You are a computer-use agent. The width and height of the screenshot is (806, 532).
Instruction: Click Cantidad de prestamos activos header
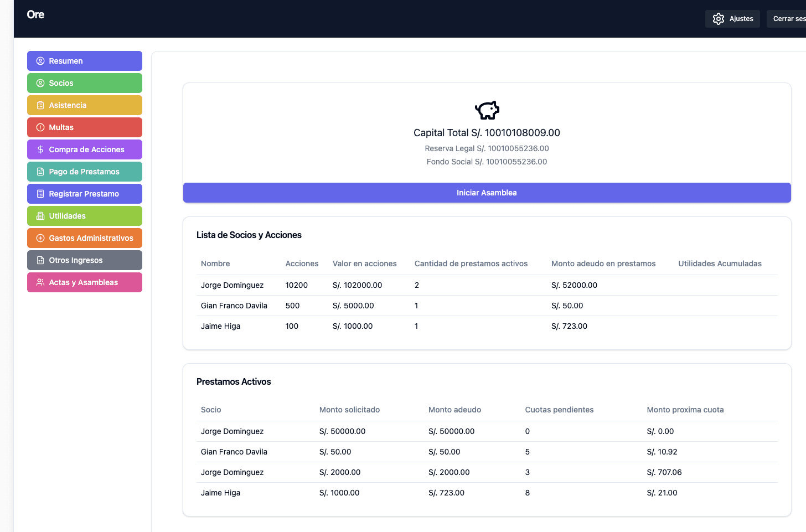pyautogui.click(x=471, y=264)
